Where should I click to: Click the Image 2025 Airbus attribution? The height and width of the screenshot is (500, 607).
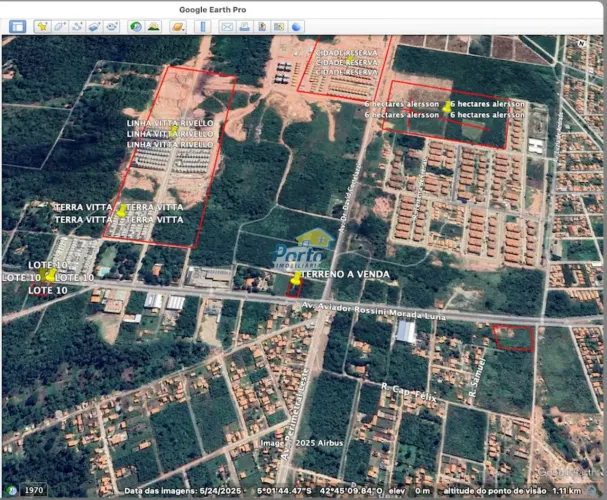(x=302, y=443)
